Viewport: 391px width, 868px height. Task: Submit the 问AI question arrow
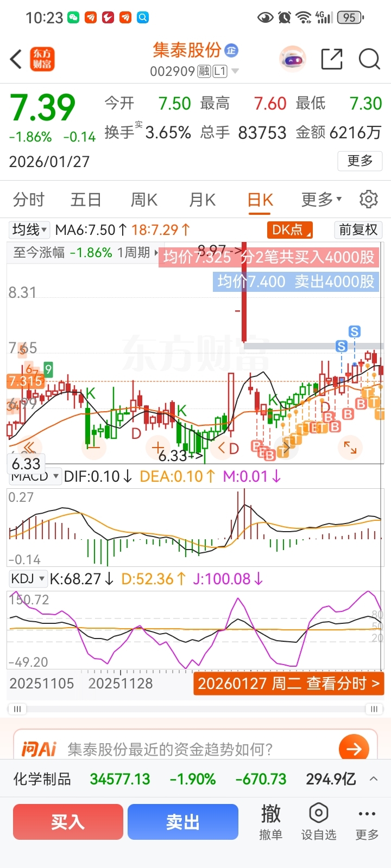(x=354, y=749)
